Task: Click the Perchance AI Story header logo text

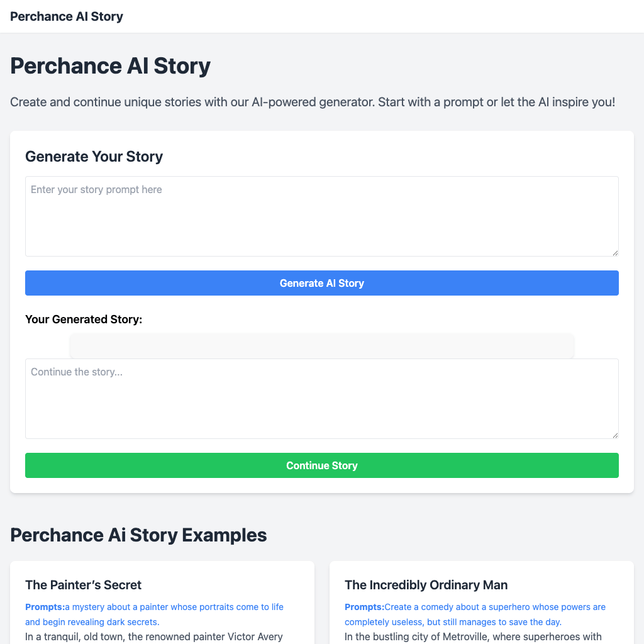Action: 66,16
